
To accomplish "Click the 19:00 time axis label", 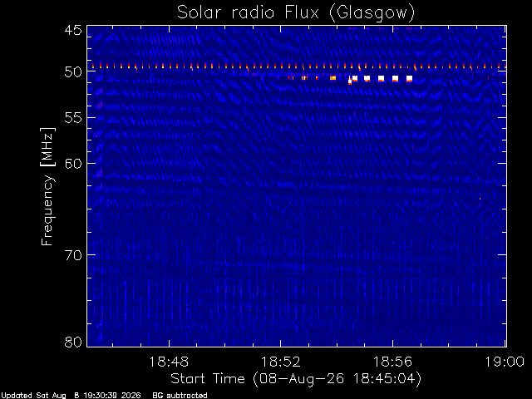I will (x=505, y=362).
